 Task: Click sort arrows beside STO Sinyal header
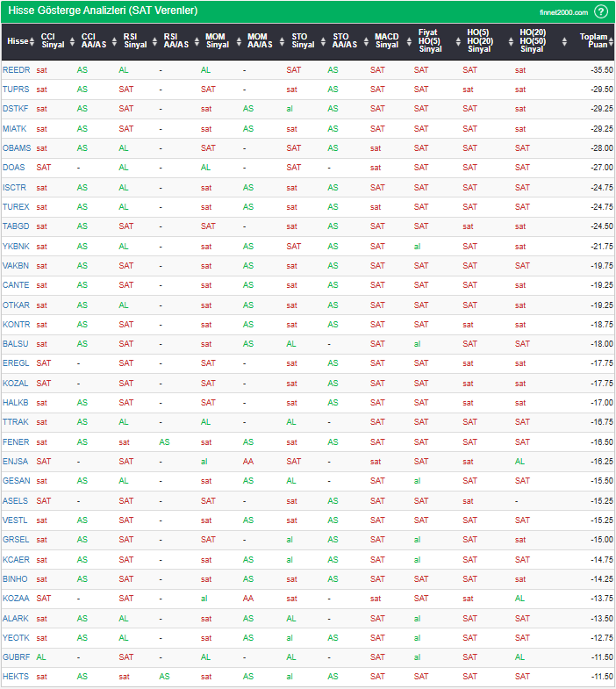pos(322,41)
